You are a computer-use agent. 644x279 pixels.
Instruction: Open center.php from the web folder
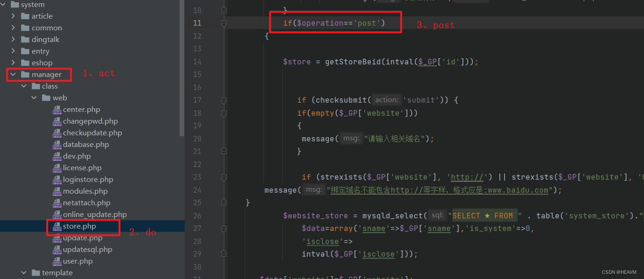[82, 109]
